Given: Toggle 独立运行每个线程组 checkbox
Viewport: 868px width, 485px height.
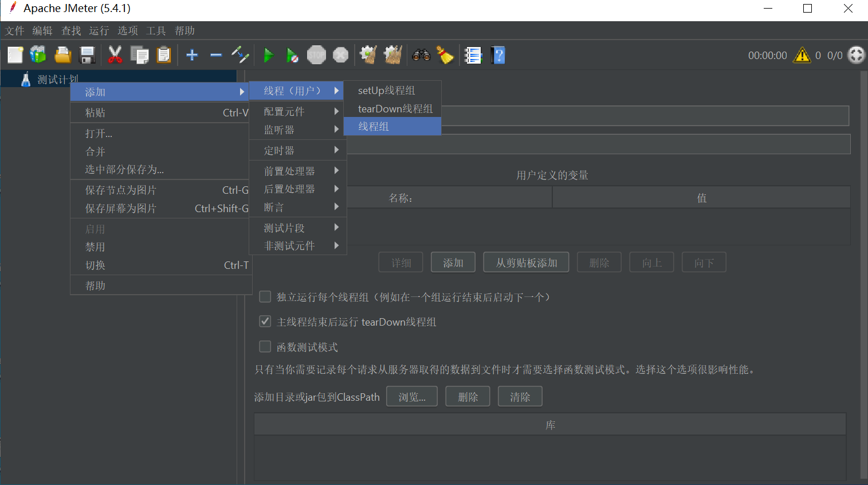Looking at the screenshot, I should (x=265, y=297).
